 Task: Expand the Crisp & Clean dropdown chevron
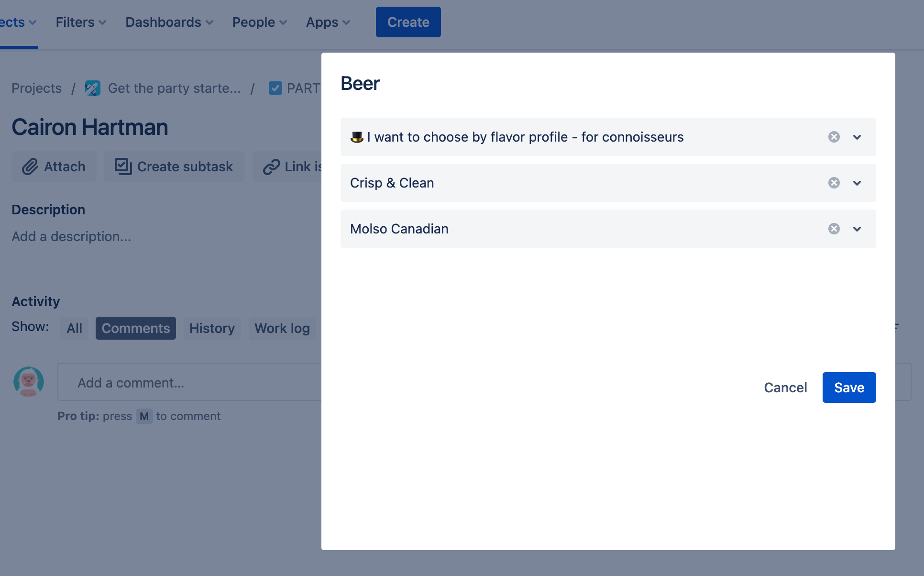click(857, 183)
